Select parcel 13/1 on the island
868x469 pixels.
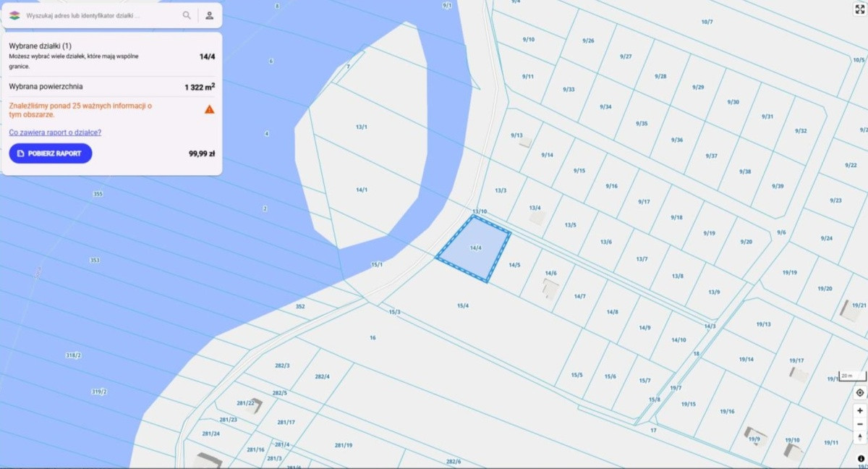pos(362,127)
